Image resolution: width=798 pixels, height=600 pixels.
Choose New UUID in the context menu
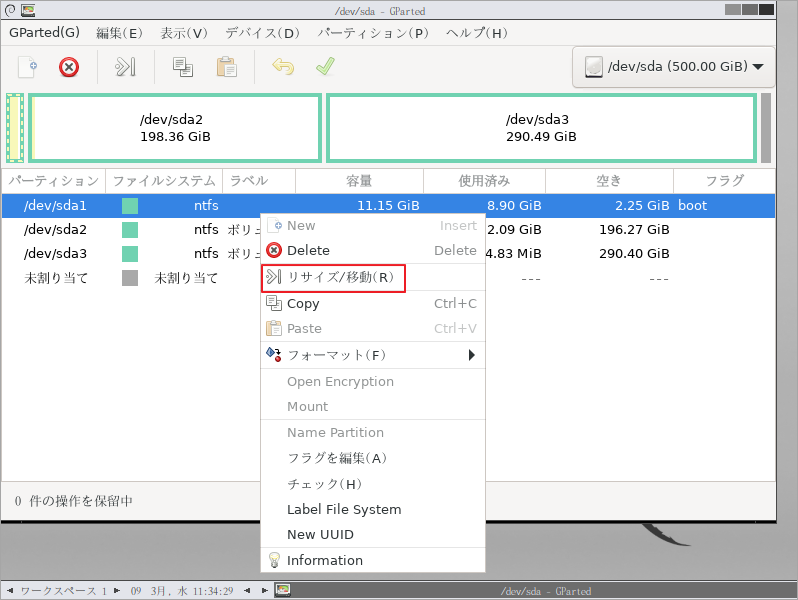(373, 535)
